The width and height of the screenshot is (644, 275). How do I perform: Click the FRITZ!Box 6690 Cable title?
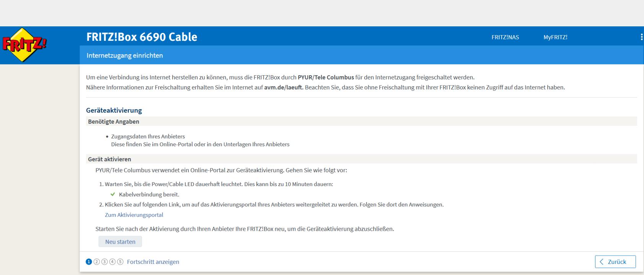[142, 37]
